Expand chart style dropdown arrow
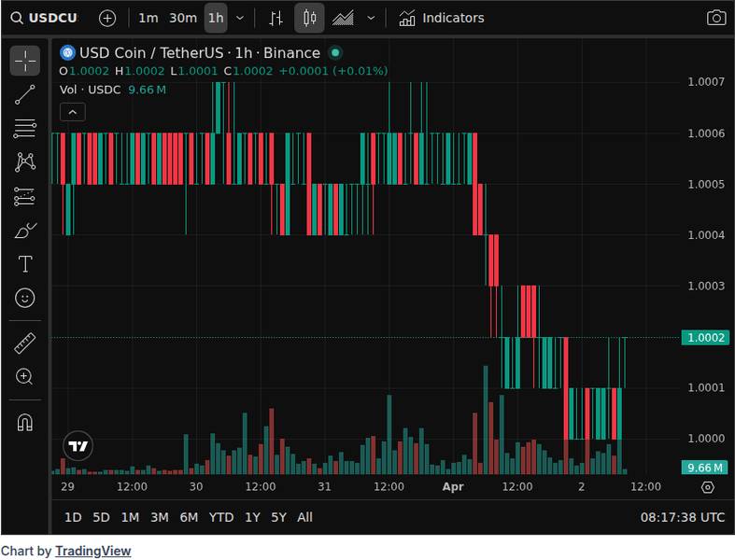 (x=371, y=19)
